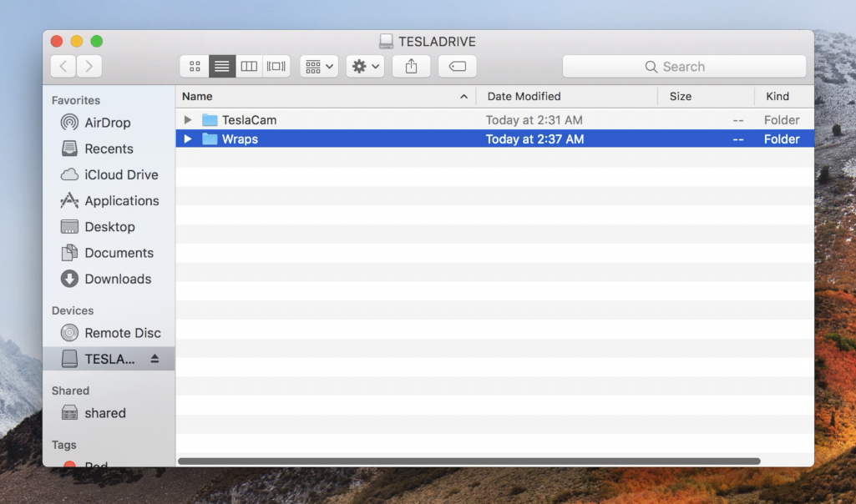Select the list view toggle

coord(222,67)
